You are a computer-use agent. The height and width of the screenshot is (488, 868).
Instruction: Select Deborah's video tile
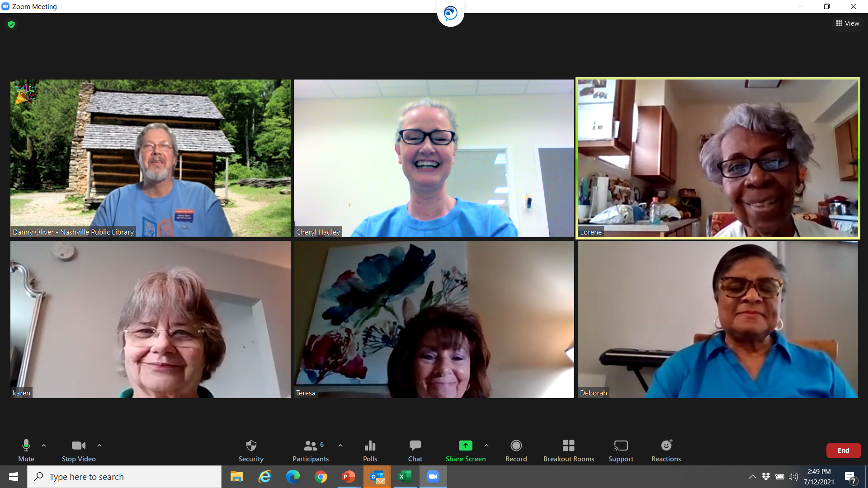[x=718, y=319]
